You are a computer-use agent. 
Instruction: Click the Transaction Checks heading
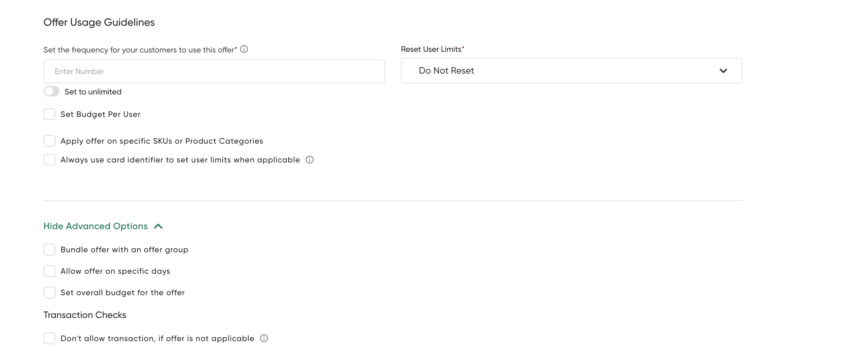coord(85,315)
